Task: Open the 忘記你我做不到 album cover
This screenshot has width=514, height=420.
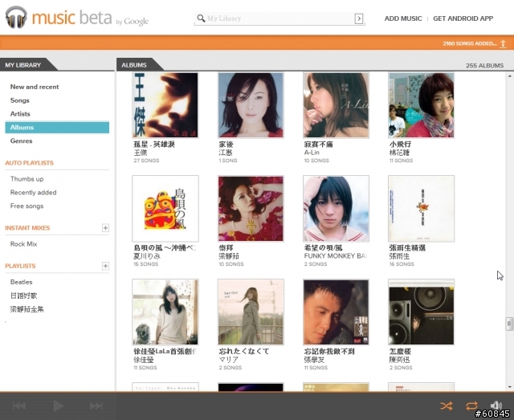Action: 336,312
